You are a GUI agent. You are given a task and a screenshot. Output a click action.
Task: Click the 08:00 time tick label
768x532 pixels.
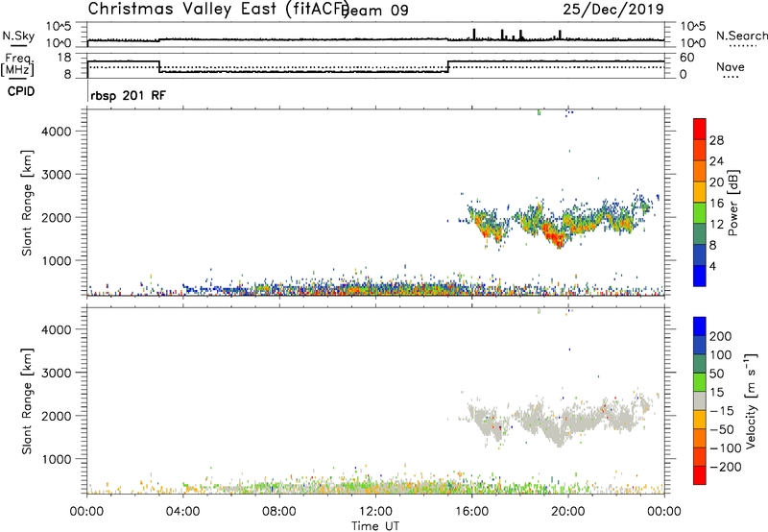point(279,512)
